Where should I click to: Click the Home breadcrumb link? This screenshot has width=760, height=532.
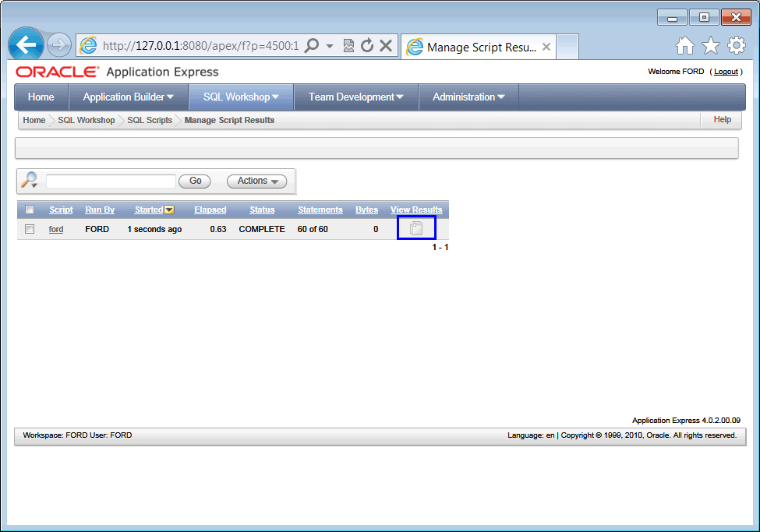click(x=34, y=120)
